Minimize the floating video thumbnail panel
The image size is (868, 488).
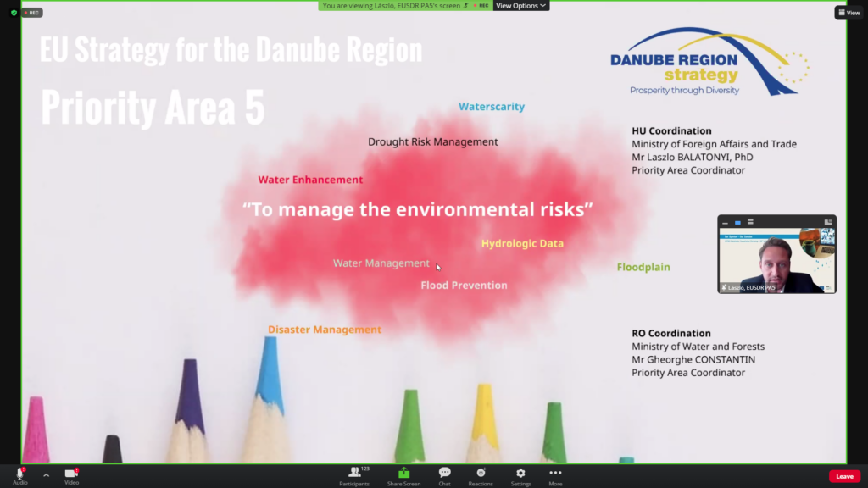tap(725, 222)
